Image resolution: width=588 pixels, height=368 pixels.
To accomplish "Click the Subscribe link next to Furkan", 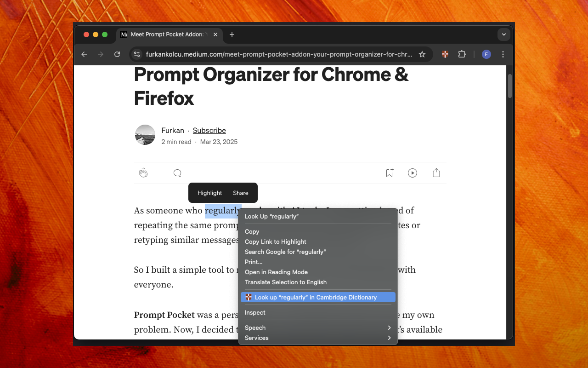I will (x=209, y=131).
